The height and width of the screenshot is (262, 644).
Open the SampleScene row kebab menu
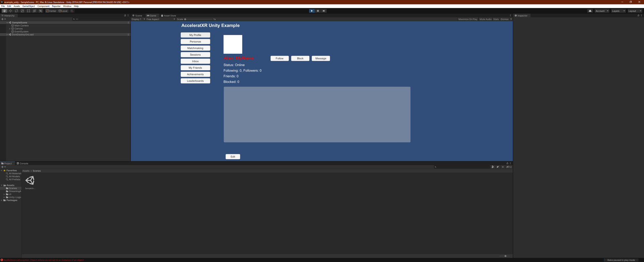128,22
